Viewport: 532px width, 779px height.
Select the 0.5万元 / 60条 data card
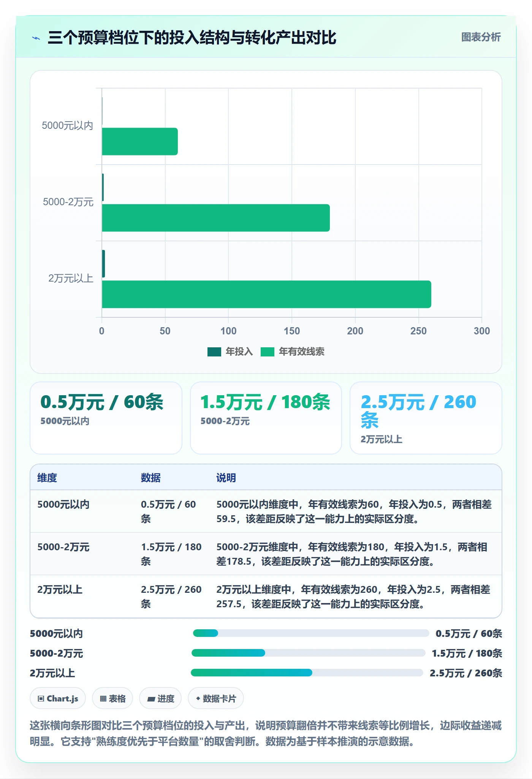point(106,418)
